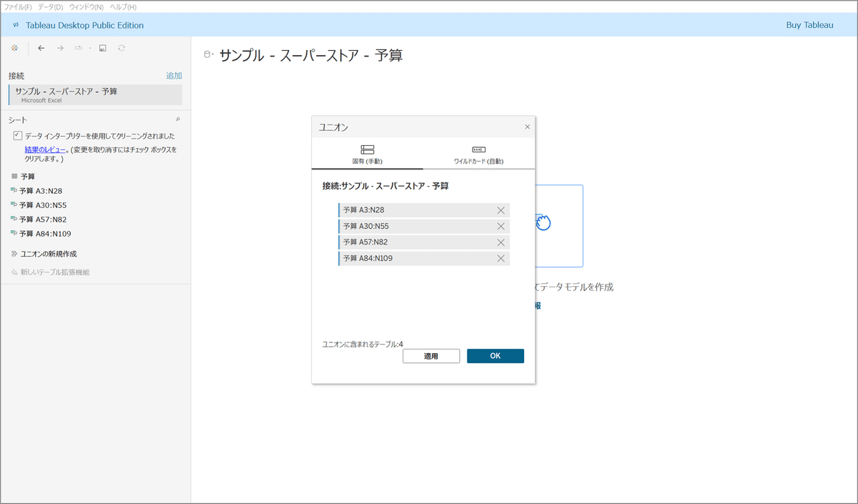Click the new table extension icon

pos(14,272)
